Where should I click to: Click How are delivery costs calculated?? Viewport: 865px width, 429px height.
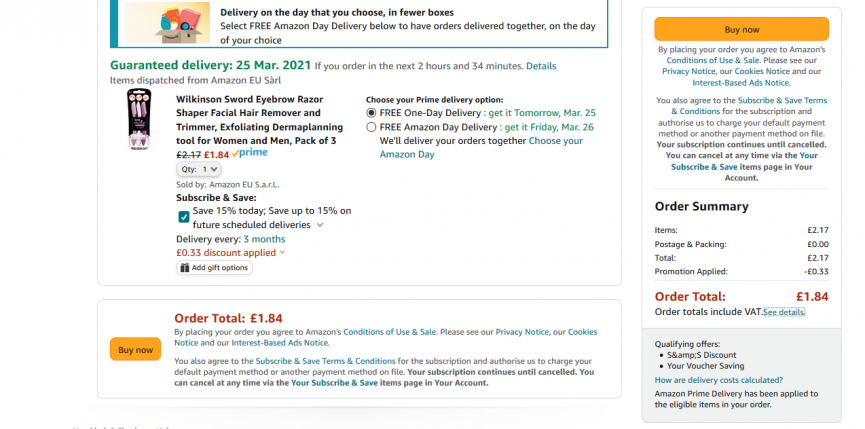click(719, 380)
